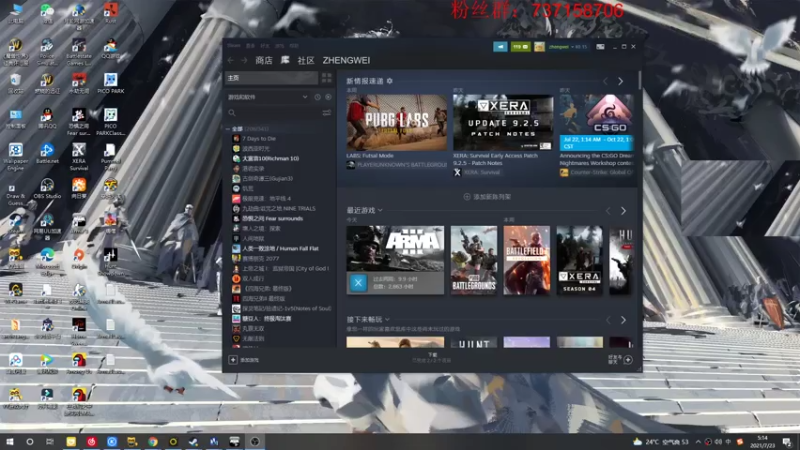Open OBS Studio desktop shortcut
This screenshot has height=450, width=800.
(x=47, y=188)
